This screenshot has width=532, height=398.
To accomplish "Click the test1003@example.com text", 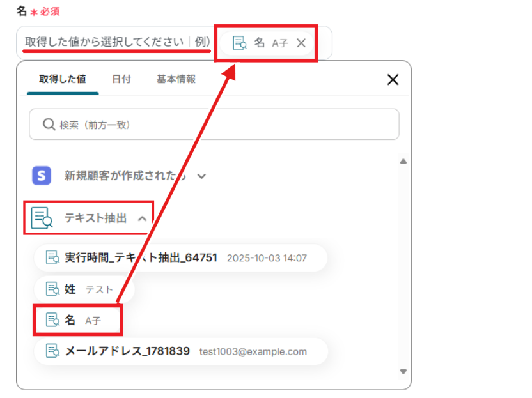I will pos(253,352).
